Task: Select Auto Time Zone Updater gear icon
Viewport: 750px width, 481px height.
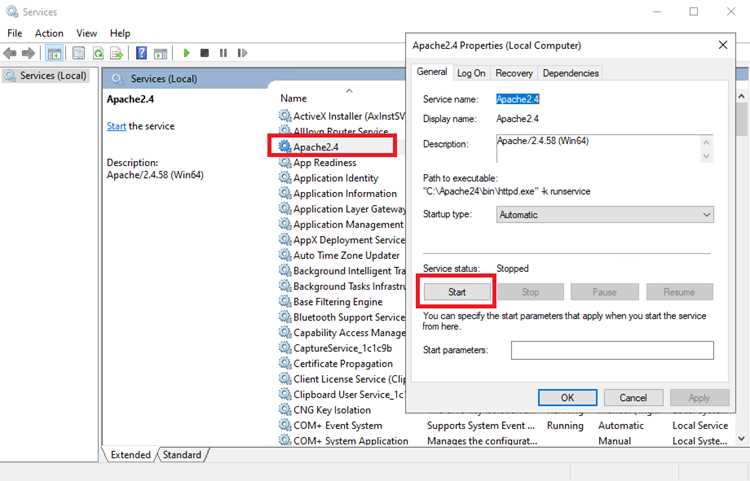Action: tap(285, 255)
